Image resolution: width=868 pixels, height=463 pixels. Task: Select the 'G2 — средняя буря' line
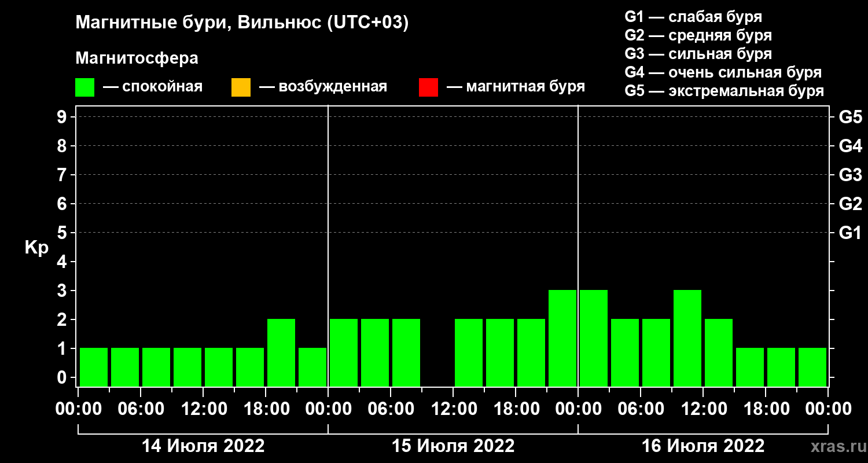[698, 35]
